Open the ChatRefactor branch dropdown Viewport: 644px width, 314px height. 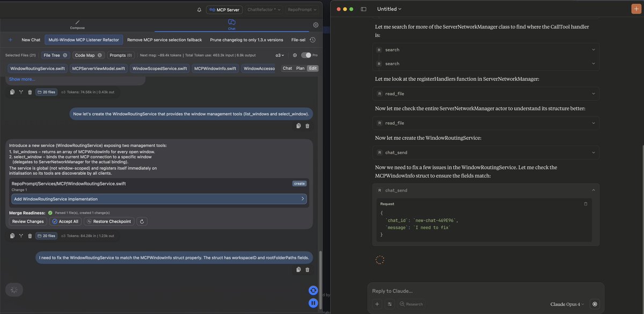(264, 10)
